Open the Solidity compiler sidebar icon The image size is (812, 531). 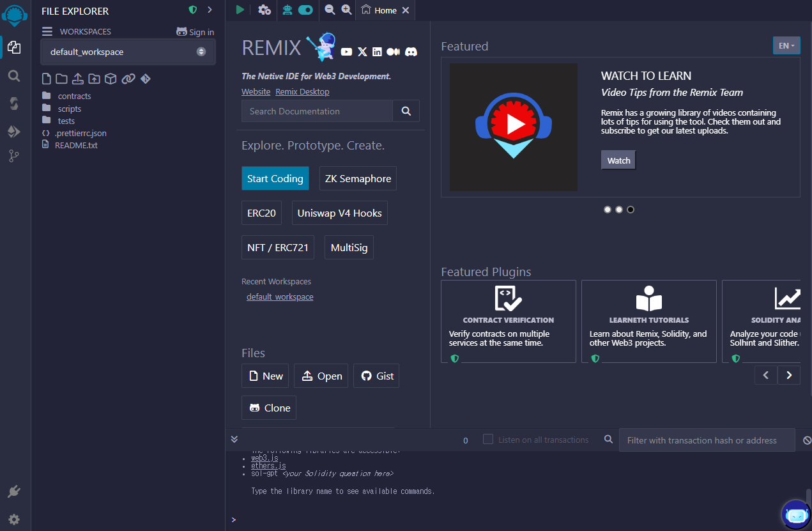point(14,104)
